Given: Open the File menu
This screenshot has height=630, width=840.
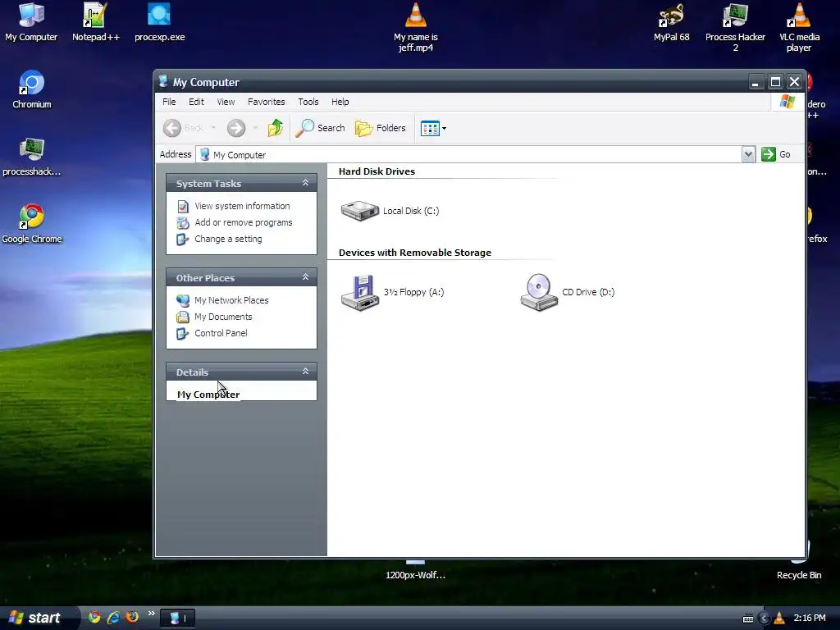Looking at the screenshot, I should (x=169, y=102).
